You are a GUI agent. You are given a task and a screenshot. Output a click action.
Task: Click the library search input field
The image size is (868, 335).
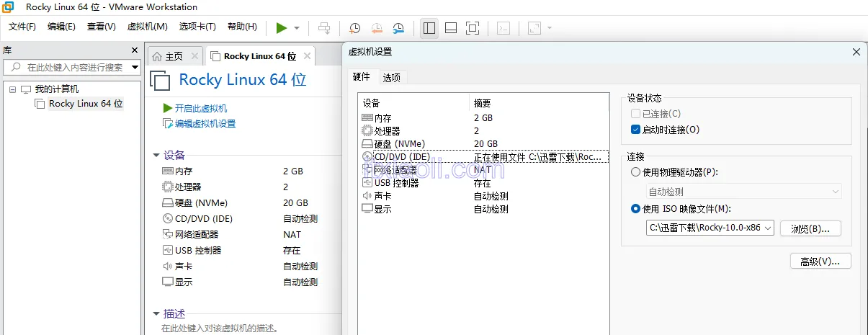pos(66,67)
